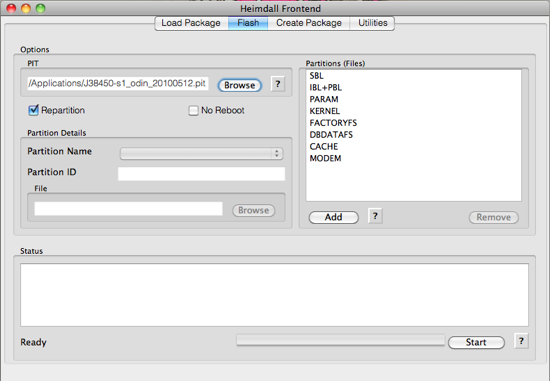Switch to the Load Package tab

191,23
